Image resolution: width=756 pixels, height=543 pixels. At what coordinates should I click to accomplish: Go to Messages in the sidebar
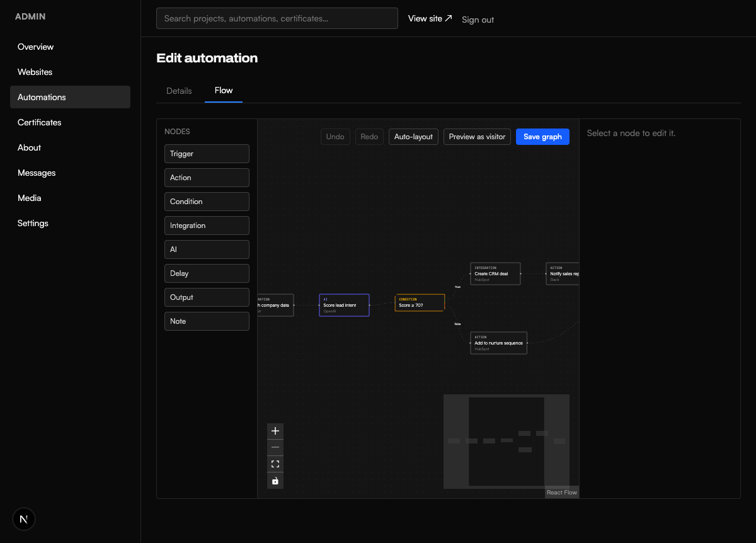pos(70,173)
